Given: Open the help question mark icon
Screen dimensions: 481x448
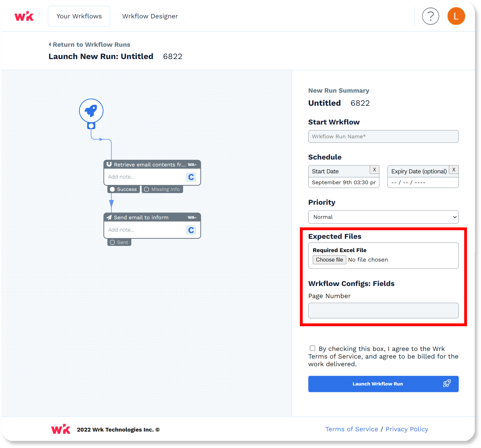Looking at the screenshot, I should pos(430,16).
